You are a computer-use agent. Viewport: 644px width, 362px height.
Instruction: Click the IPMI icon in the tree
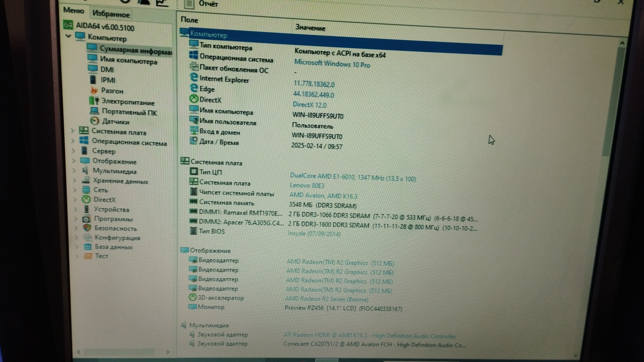click(93, 79)
